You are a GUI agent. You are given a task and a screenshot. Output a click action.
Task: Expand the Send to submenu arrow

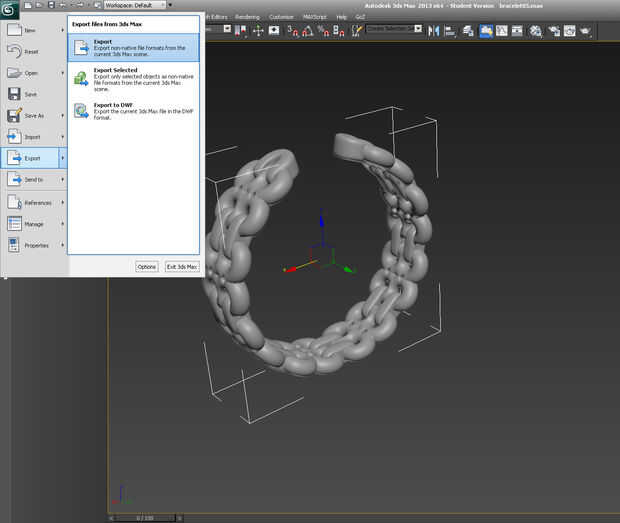[x=62, y=180]
